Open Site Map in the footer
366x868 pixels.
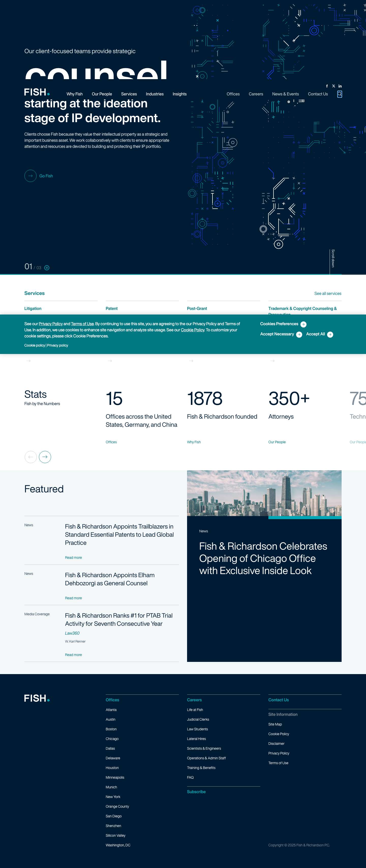(x=275, y=724)
